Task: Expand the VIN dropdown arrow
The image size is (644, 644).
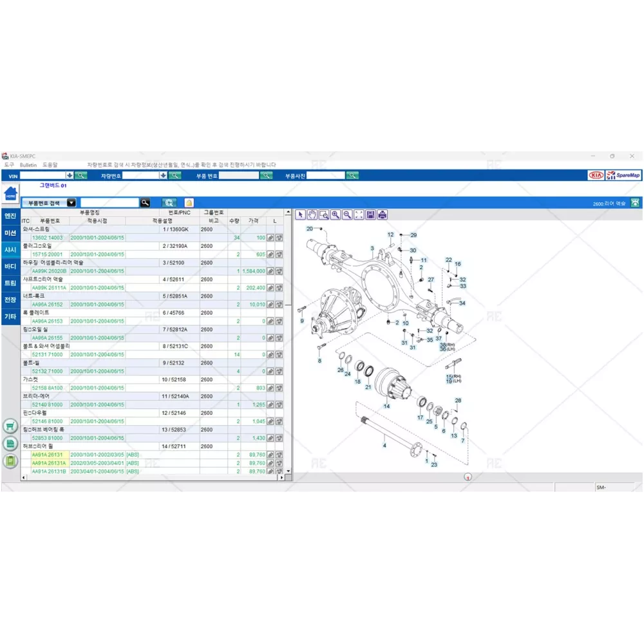Action: [70, 175]
